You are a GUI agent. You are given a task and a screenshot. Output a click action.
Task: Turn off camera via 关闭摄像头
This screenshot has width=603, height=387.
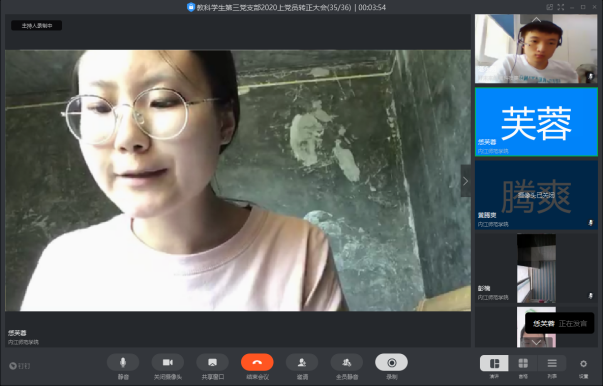(x=168, y=362)
